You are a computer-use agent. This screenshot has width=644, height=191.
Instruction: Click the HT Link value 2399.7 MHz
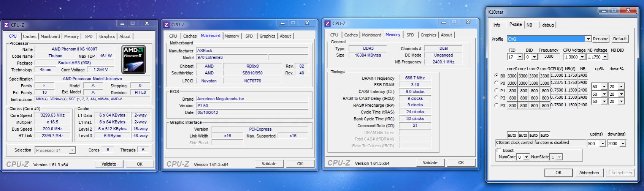click(x=52, y=136)
